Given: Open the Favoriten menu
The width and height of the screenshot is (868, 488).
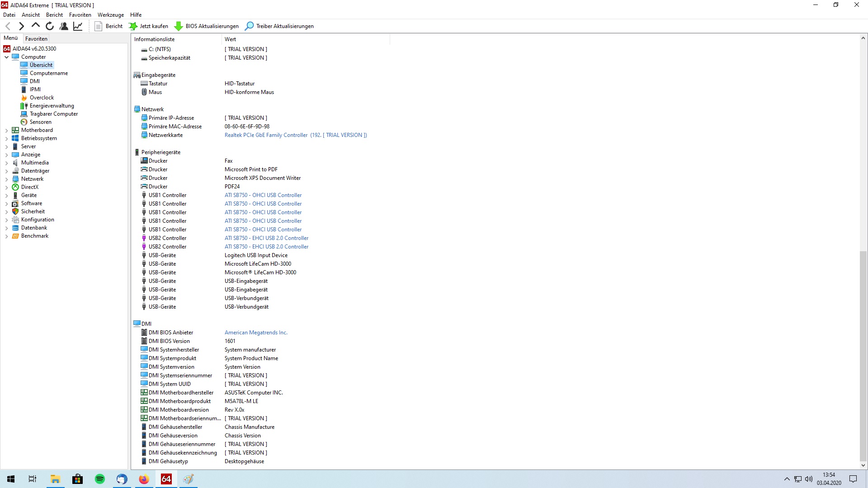Looking at the screenshot, I should (80, 15).
